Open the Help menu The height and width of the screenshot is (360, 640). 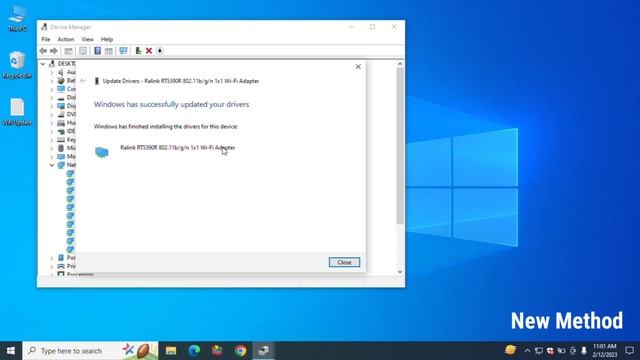tap(107, 39)
